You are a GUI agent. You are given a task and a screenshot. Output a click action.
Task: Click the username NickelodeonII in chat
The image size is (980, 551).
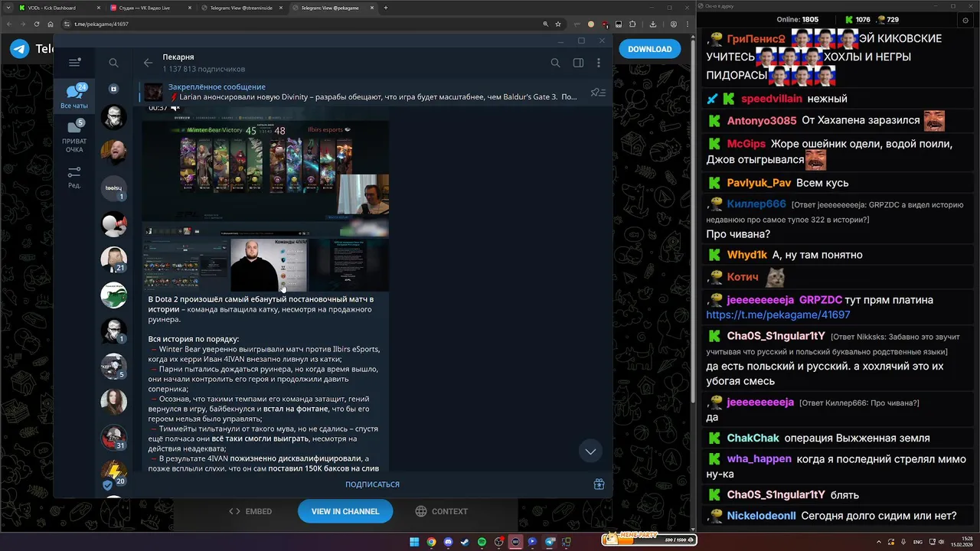tap(762, 516)
